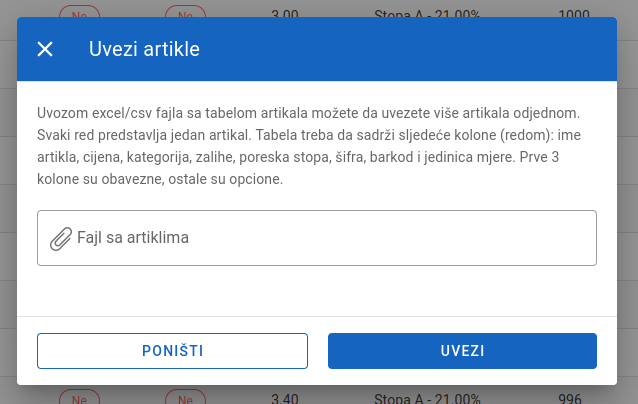Click the second 'Ne' chip above the dialog
Image resolution: width=638 pixels, height=404 pixels.
(x=185, y=12)
